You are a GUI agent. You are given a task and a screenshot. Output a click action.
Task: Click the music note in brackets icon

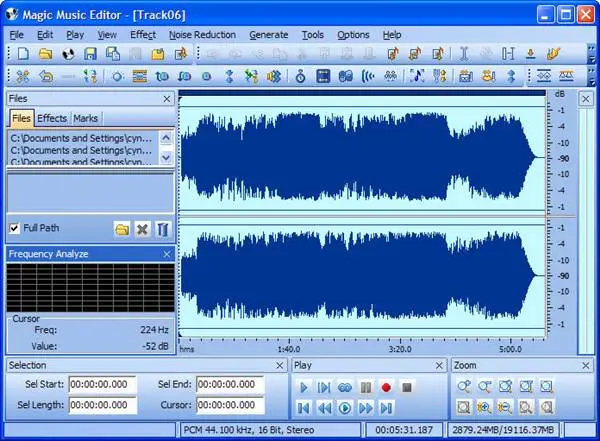coord(417,77)
